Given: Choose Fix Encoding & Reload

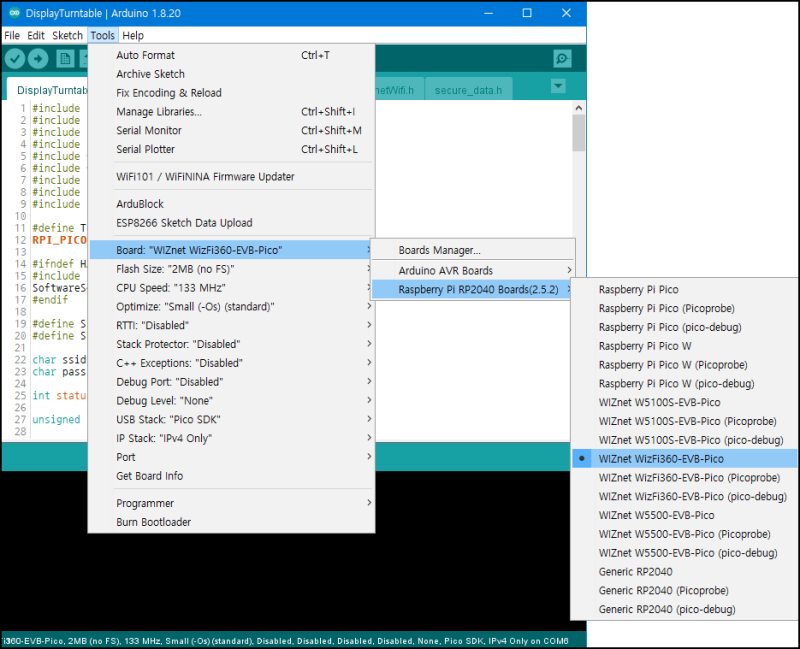Looking at the screenshot, I should click(232, 93).
